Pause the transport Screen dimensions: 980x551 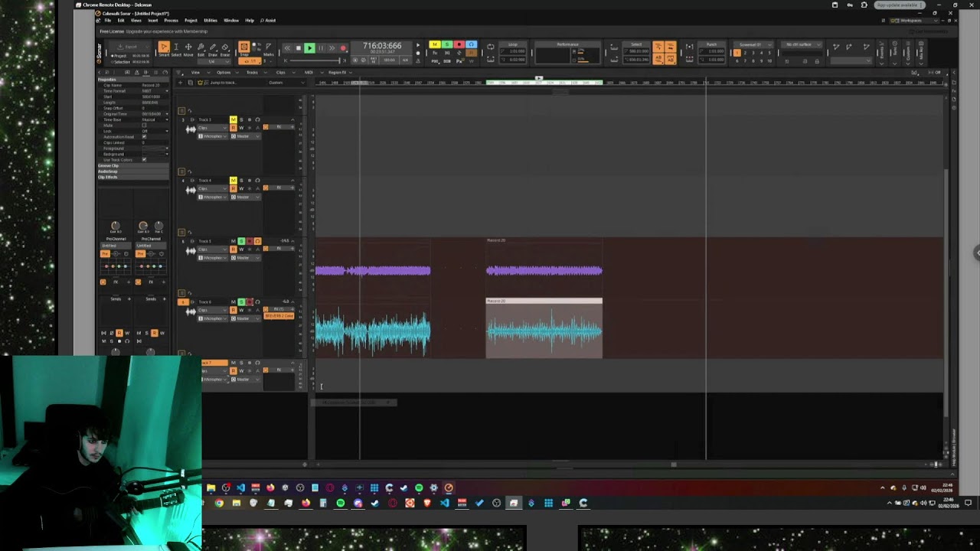pyautogui.click(x=321, y=48)
